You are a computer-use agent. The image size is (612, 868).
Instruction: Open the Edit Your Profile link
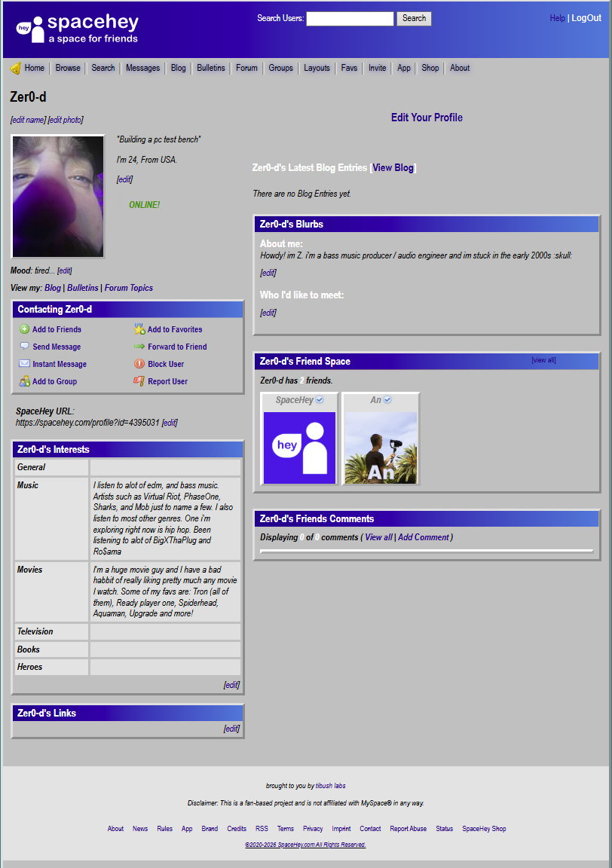427,118
